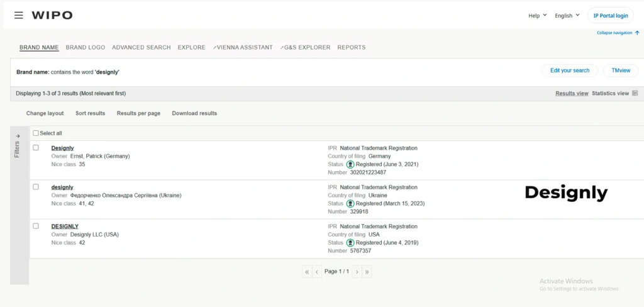Tick the Select all checkbox
This screenshot has height=307, width=644.
[x=36, y=133]
